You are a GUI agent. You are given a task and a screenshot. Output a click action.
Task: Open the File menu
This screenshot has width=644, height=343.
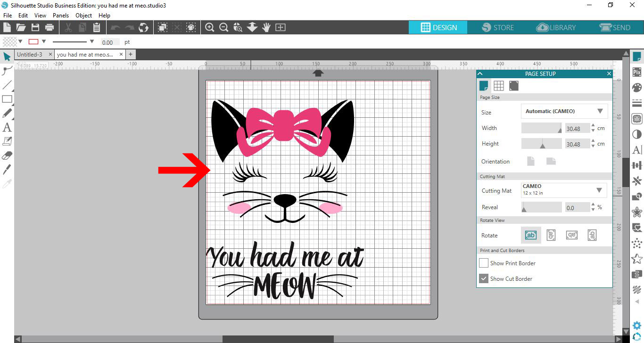7,16
